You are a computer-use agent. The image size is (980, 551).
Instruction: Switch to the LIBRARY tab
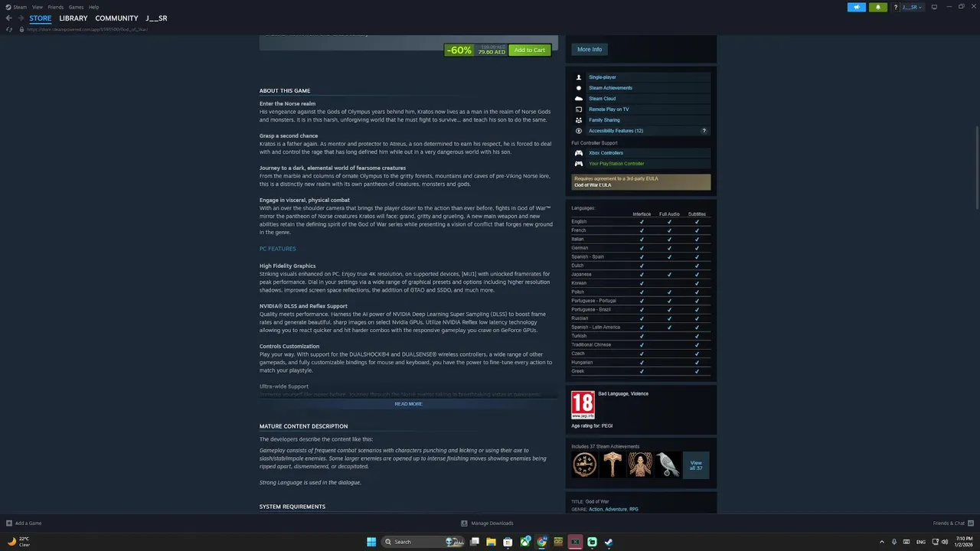pyautogui.click(x=73, y=18)
